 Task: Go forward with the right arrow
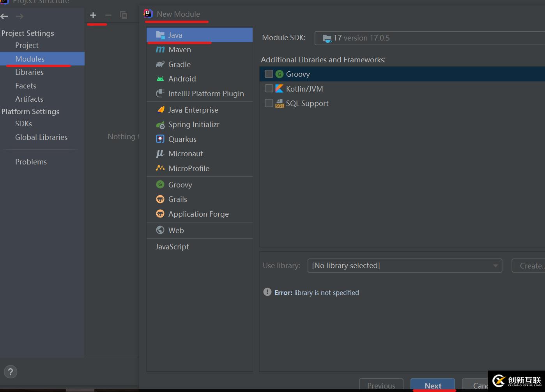point(19,16)
